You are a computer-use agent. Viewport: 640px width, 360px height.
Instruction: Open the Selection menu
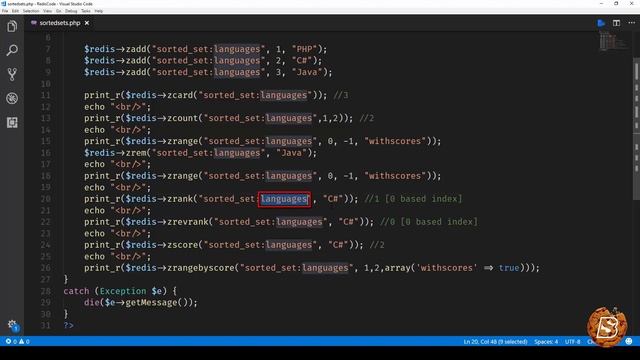pos(31,11)
